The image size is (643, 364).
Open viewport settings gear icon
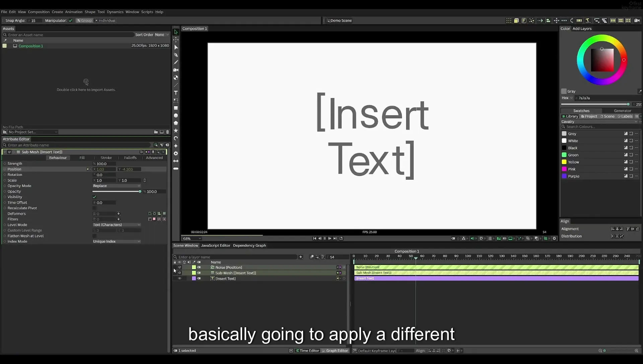click(554, 239)
